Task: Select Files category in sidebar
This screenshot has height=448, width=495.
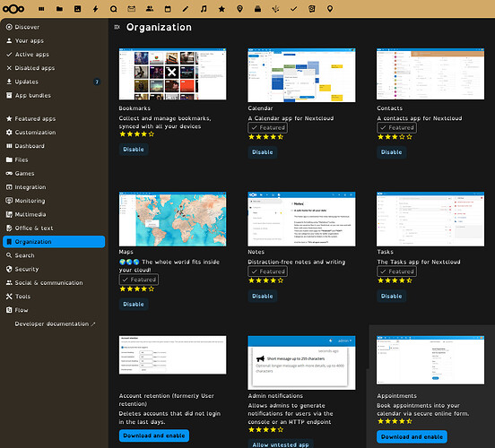Action: point(54,159)
